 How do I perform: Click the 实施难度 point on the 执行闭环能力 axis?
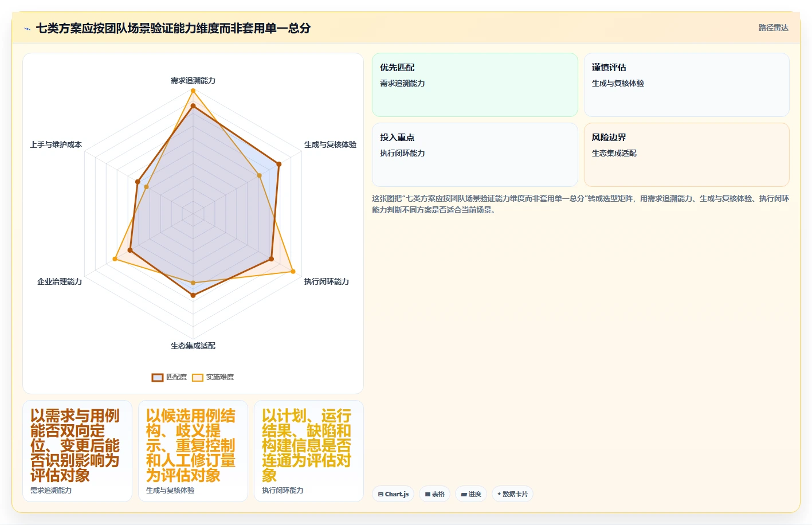(x=293, y=272)
